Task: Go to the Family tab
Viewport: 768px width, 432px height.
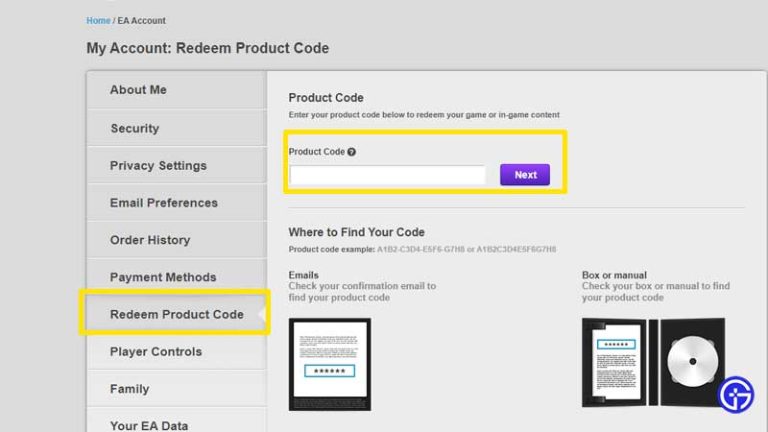Action: point(129,389)
